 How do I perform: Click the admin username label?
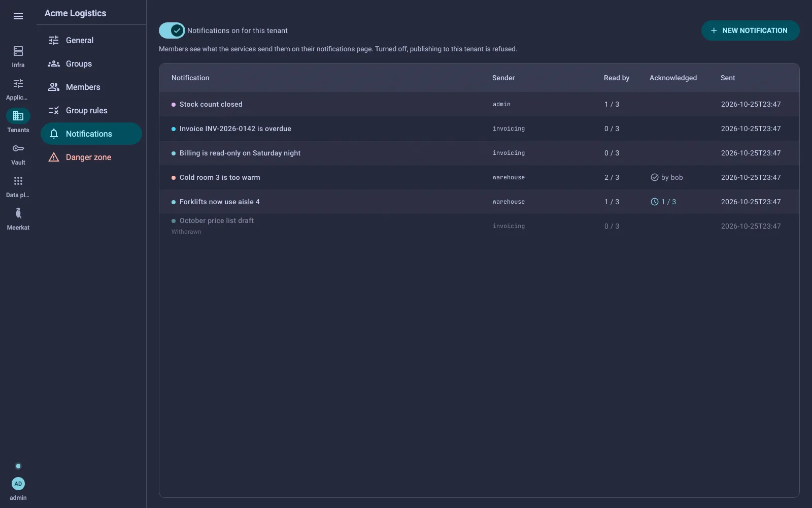coord(18,498)
